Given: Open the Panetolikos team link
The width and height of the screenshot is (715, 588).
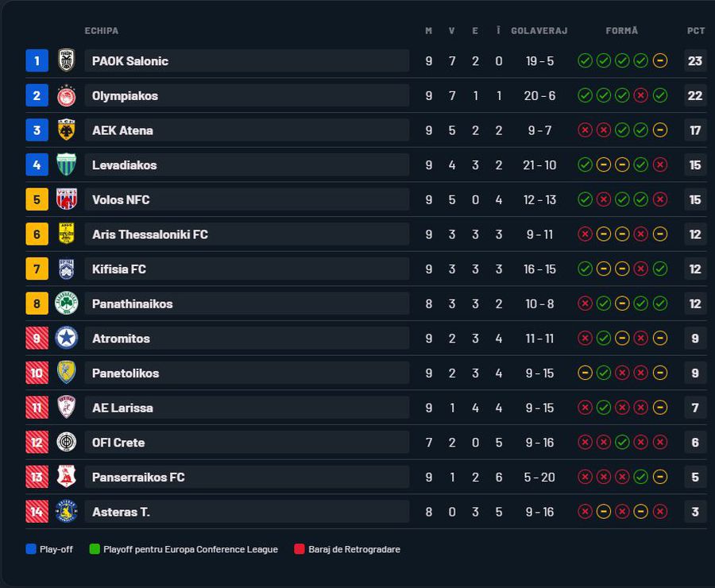Looking at the screenshot, I should pos(126,373).
